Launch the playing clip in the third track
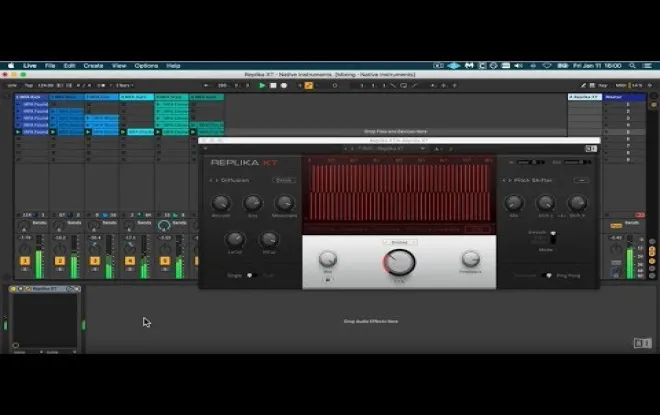Image resolution: width=660 pixels, height=415 pixels. [x=88, y=132]
